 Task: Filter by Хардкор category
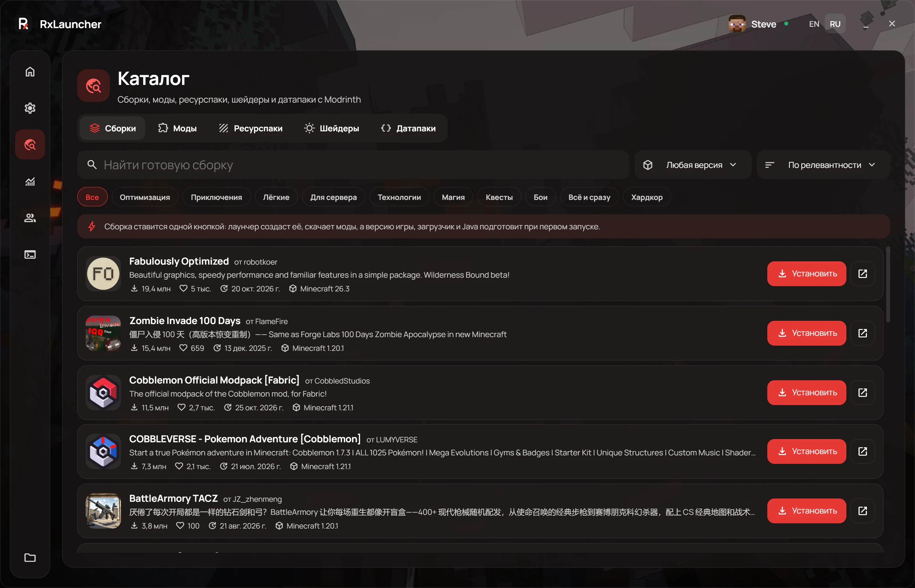click(x=646, y=197)
